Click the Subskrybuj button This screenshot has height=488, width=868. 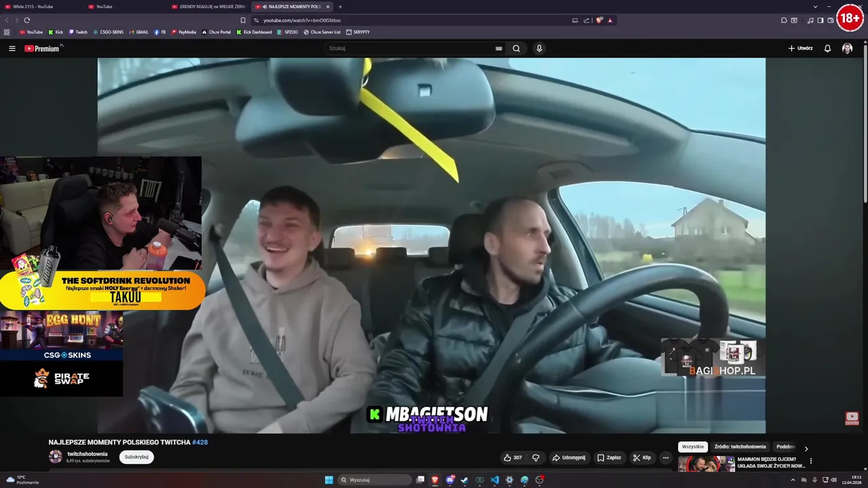tap(136, 457)
